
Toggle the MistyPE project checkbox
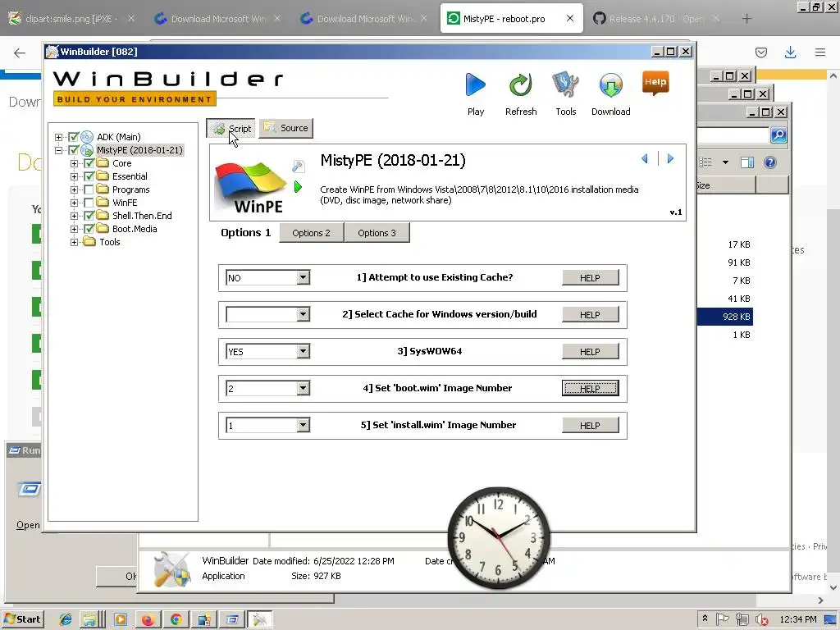pyautogui.click(x=73, y=150)
